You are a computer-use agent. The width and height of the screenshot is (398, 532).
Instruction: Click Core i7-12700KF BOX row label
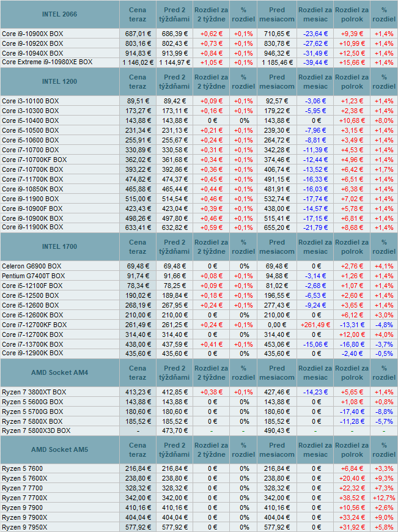pyautogui.click(x=34, y=325)
